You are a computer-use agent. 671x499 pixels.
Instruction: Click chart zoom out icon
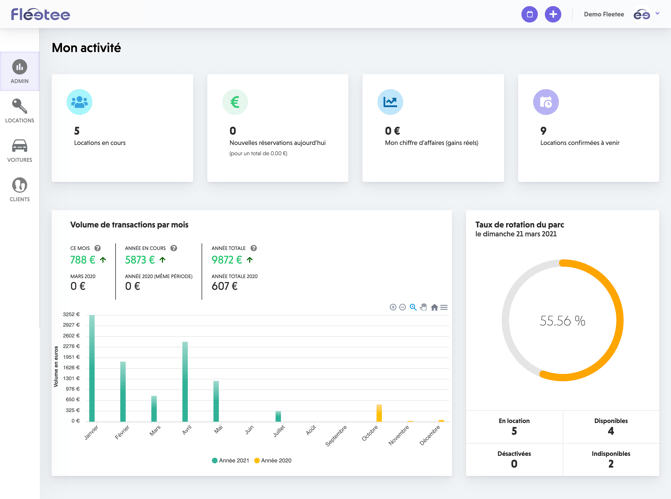pos(402,307)
